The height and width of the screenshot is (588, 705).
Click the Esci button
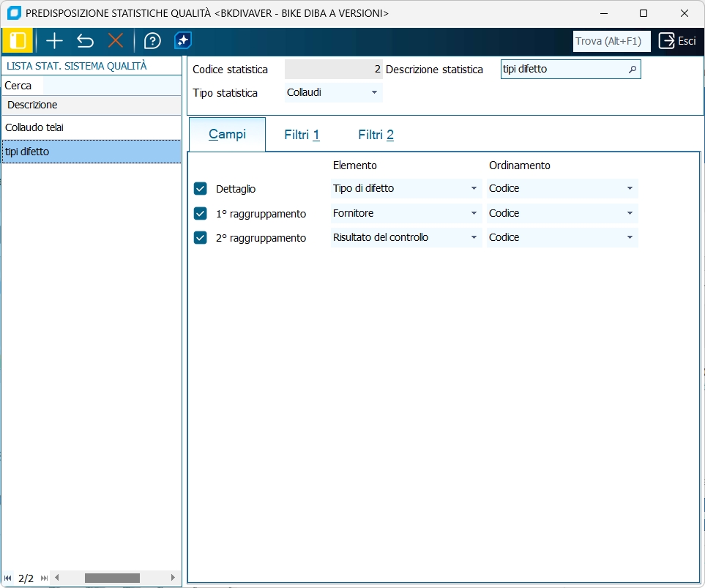coord(677,41)
